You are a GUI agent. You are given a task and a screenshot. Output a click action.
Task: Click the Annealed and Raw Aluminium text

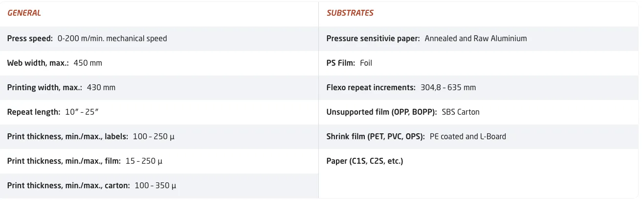tap(475, 38)
